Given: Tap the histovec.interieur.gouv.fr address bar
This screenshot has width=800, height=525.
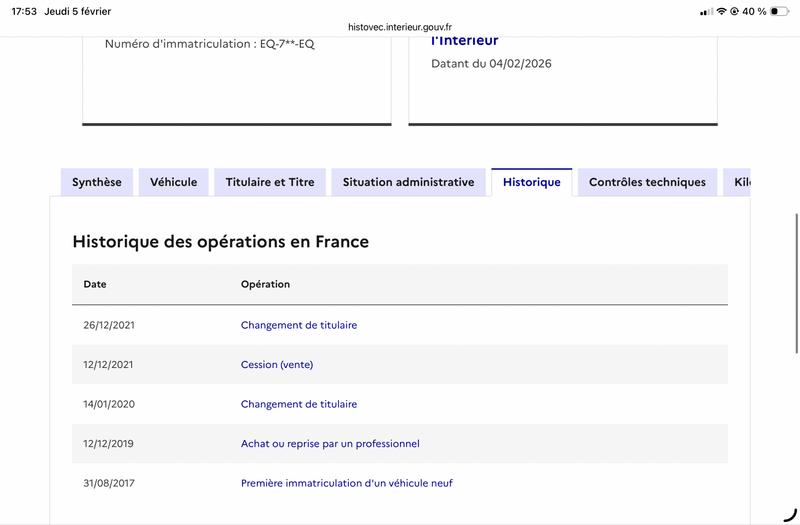Looking at the screenshot, I should 400,27.
